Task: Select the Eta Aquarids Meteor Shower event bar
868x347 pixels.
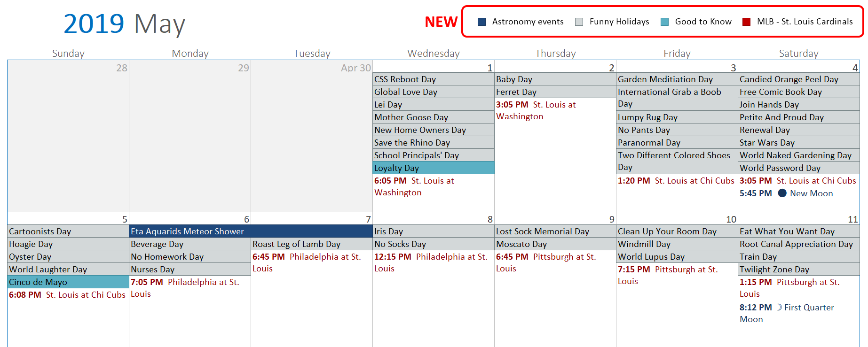Action: pos(251,231)
